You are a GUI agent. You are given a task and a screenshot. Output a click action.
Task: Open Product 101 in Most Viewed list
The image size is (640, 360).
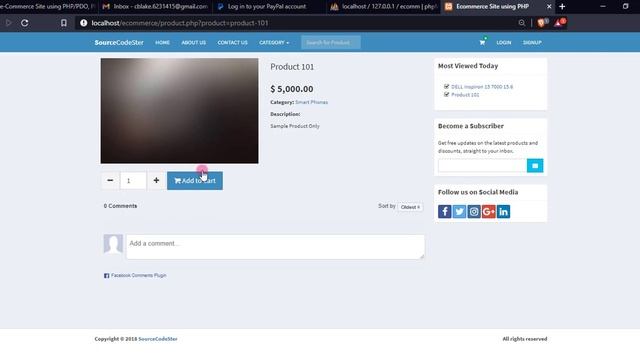(465, 95)
